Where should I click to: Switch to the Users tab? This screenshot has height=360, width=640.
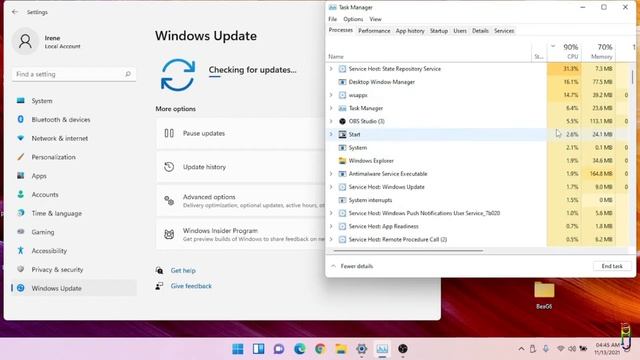pos(460,31)
